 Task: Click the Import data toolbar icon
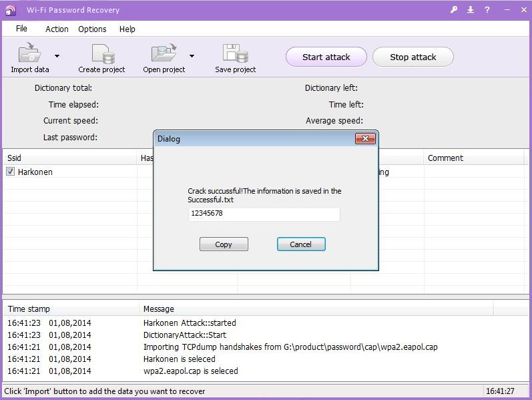pyautogui.click(x=30, y=53)
